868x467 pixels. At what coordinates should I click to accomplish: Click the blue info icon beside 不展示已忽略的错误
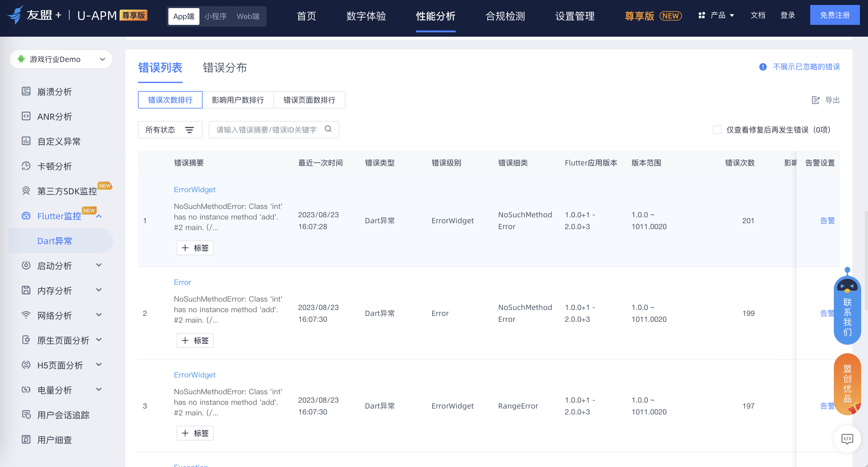coord(763,67)
